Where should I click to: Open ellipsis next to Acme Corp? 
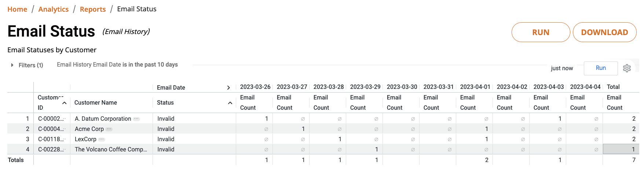click(109, 129)
